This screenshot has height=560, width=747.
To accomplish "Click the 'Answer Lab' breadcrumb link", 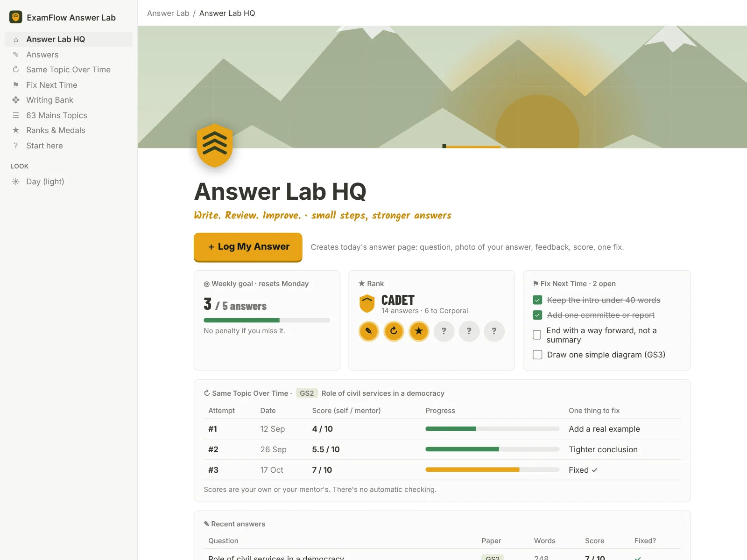I will (168, 13).
